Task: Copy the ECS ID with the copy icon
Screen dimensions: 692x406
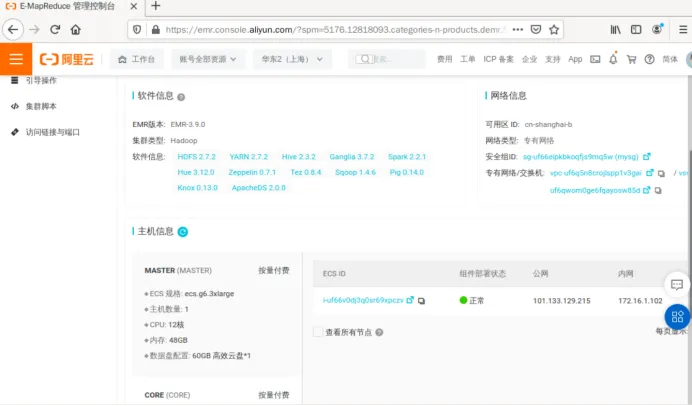Action: (x=421, y=301)
